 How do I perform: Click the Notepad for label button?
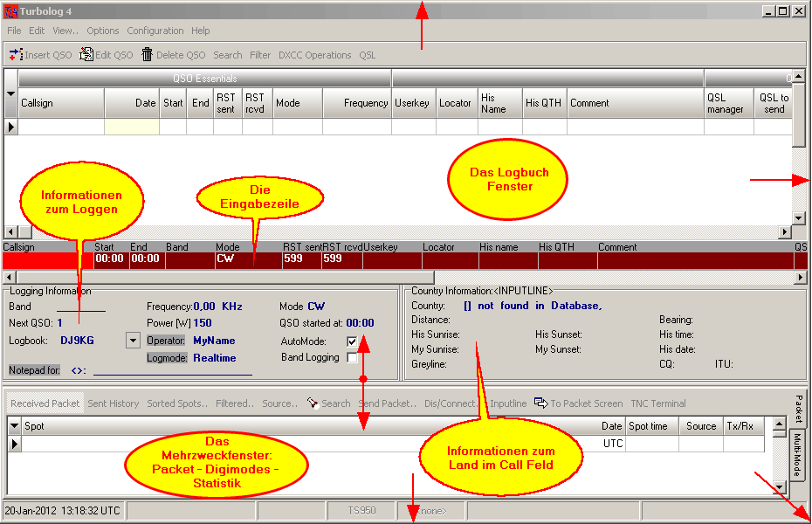pos(34,370)
